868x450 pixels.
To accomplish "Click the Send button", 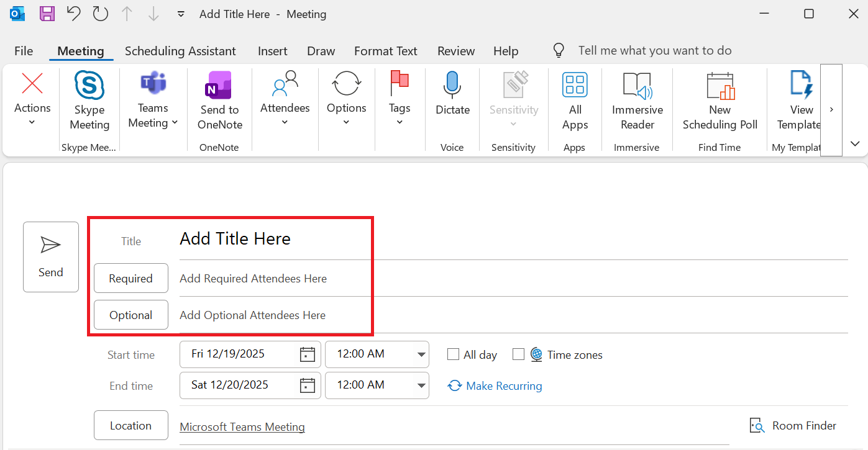I will [x=51, y=257].
